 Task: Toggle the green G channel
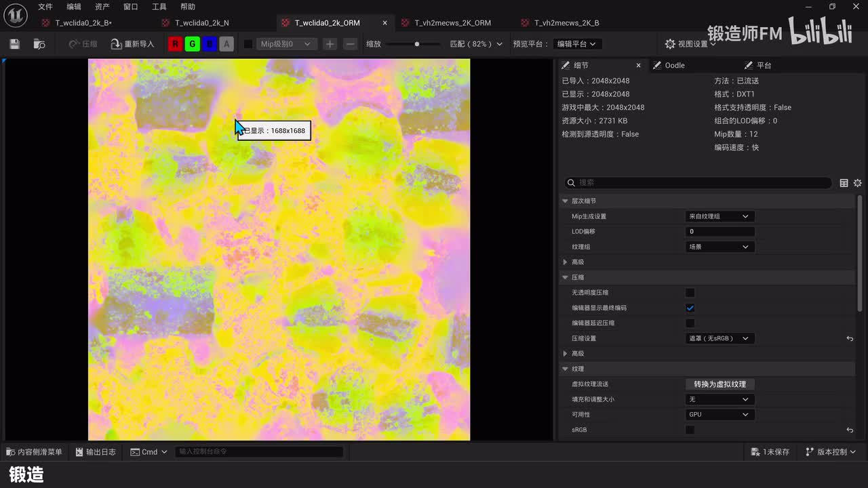click(193, 44)
